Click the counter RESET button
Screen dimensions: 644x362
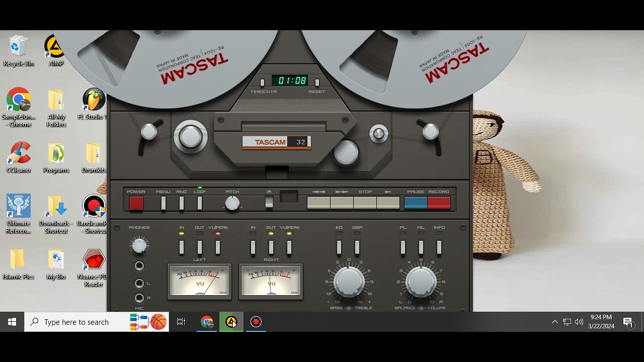coord(317,82)
